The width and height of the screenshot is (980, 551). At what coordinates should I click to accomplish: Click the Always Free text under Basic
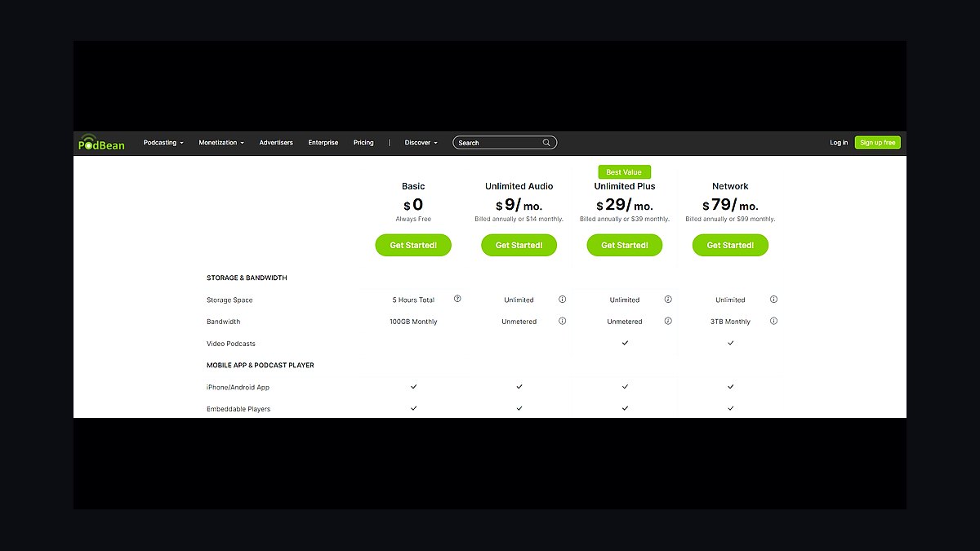413,219
